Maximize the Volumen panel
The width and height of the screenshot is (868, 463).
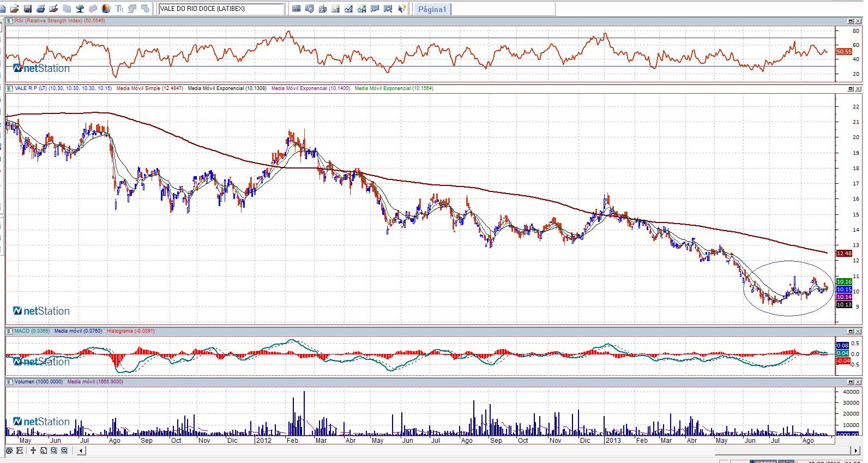coord(851,382)
